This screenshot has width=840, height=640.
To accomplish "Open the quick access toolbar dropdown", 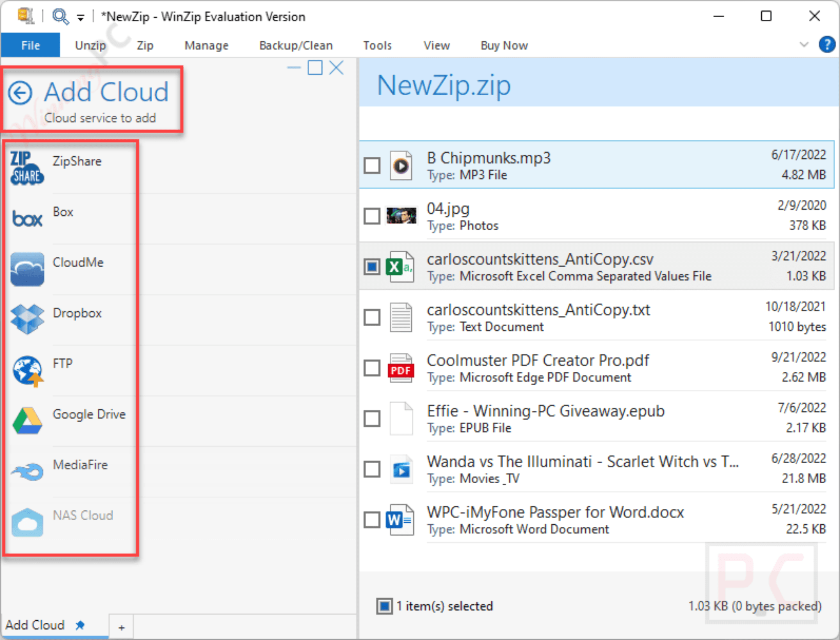I will click(x=80, y=17).
